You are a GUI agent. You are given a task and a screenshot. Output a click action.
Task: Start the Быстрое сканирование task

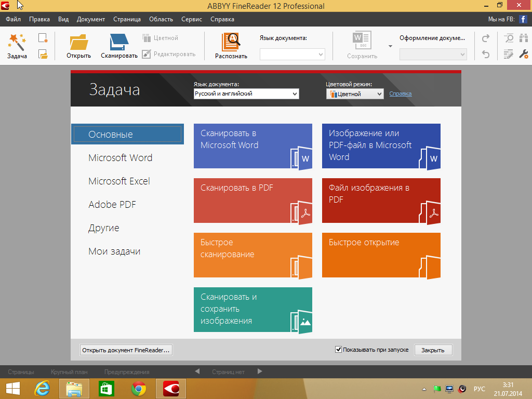(x=253, y=255)
